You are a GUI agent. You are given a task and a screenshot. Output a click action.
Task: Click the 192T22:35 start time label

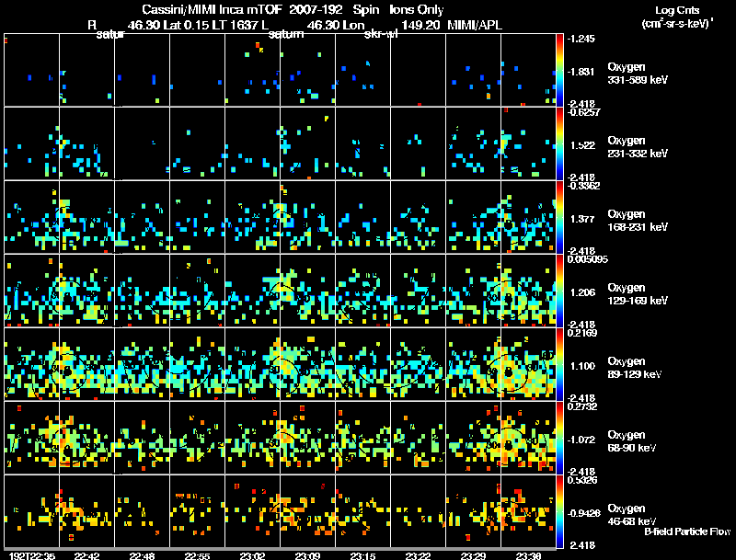click(x=32, y=555)
